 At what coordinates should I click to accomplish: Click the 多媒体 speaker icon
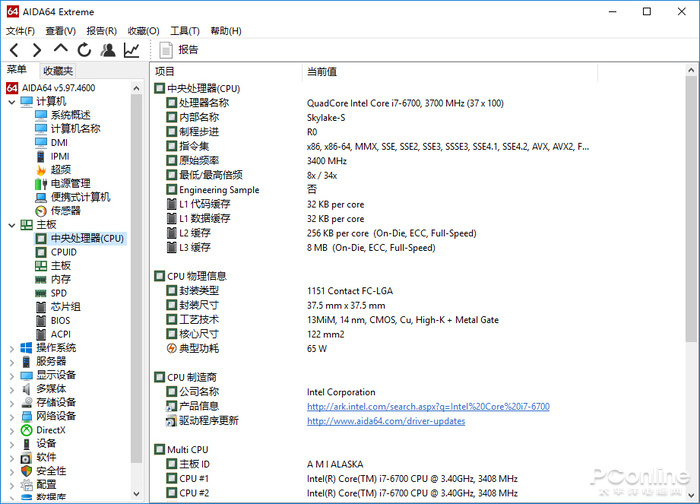click(x=26, y=389)
